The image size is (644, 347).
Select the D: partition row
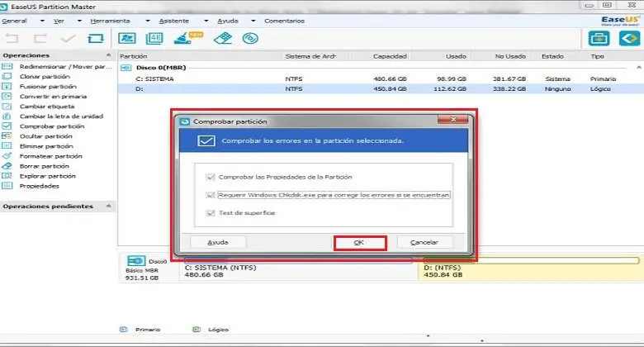(x=381, y=88)
